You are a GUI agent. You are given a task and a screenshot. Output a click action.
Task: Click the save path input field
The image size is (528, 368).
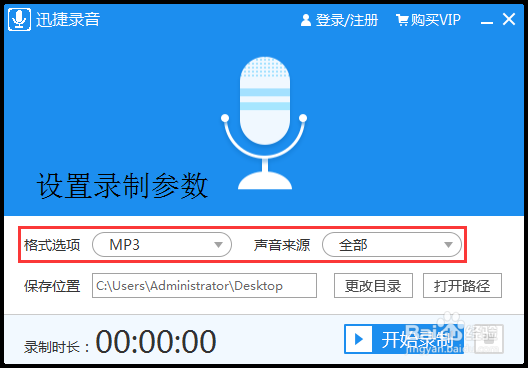point(204,286)
